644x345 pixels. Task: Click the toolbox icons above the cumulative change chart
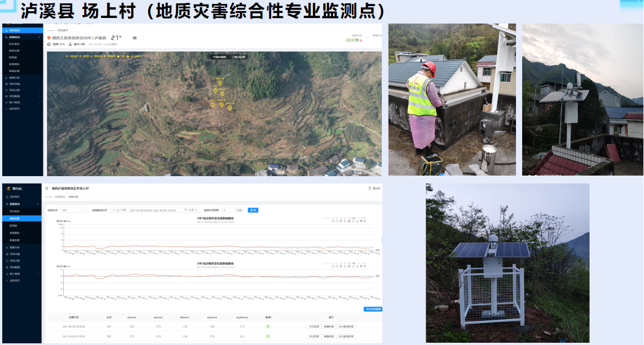[x=348, y=221]
